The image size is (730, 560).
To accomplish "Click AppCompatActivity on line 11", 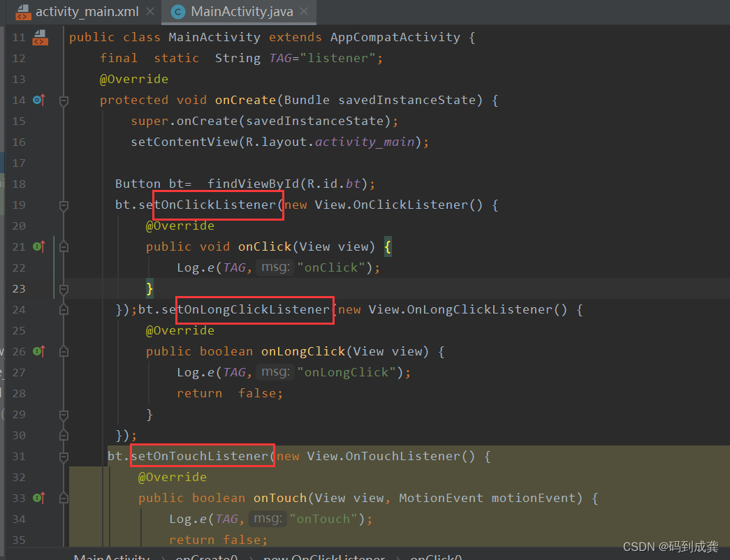I will pos(395,37).
